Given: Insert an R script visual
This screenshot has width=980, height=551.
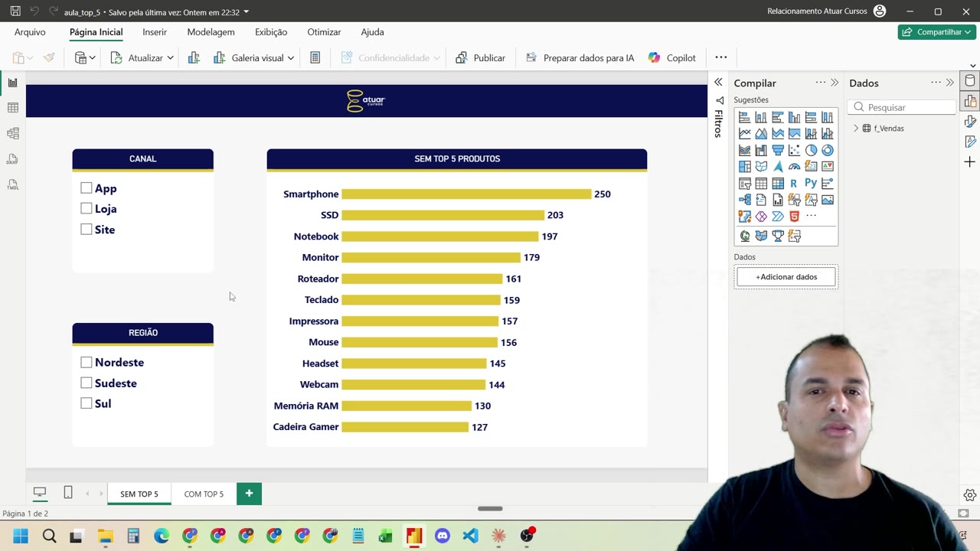Looking at the screenshot, I should coord(794,184).
